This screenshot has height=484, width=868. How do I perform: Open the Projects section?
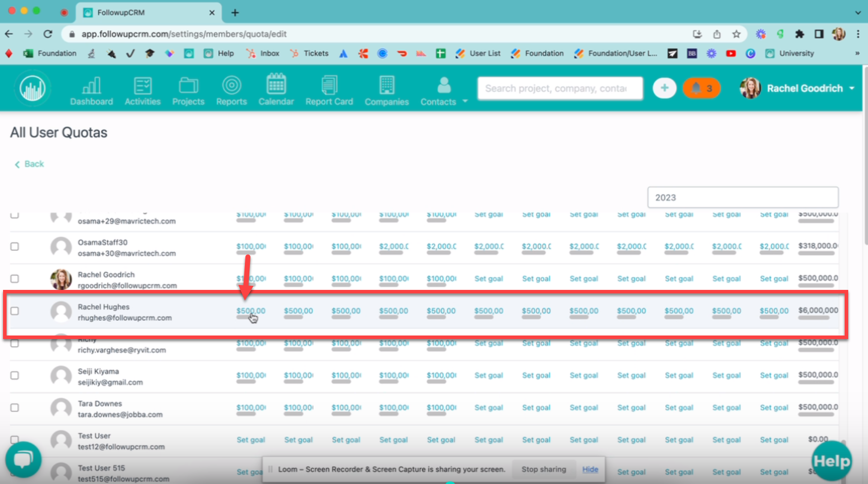tap(188, 90)
